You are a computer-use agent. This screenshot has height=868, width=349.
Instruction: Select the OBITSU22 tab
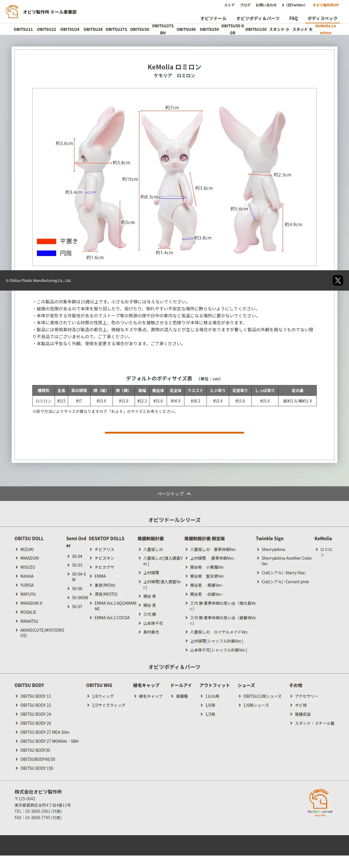click(47, 29)
